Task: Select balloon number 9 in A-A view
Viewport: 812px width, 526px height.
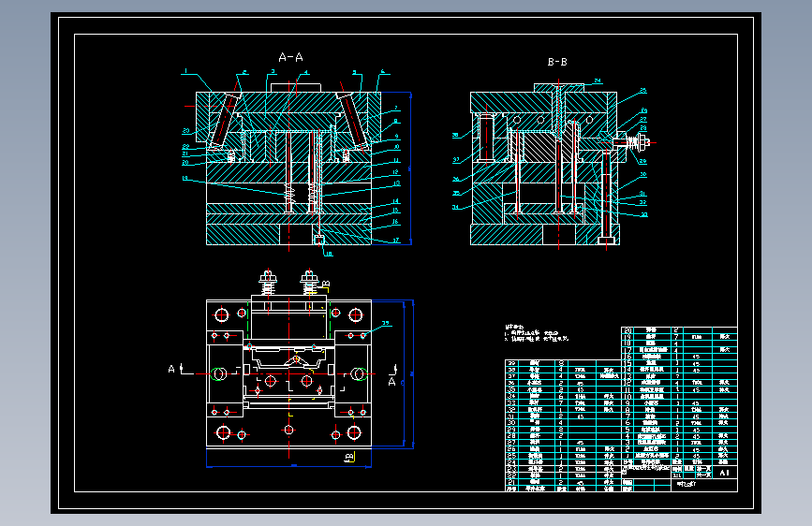Action: pos(397,136)
